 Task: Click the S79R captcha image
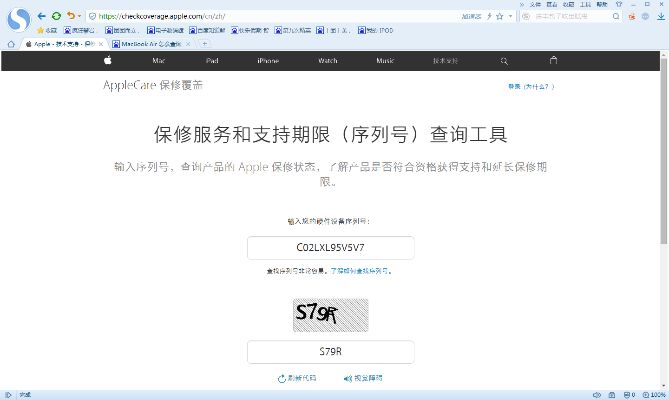point(331,315)
